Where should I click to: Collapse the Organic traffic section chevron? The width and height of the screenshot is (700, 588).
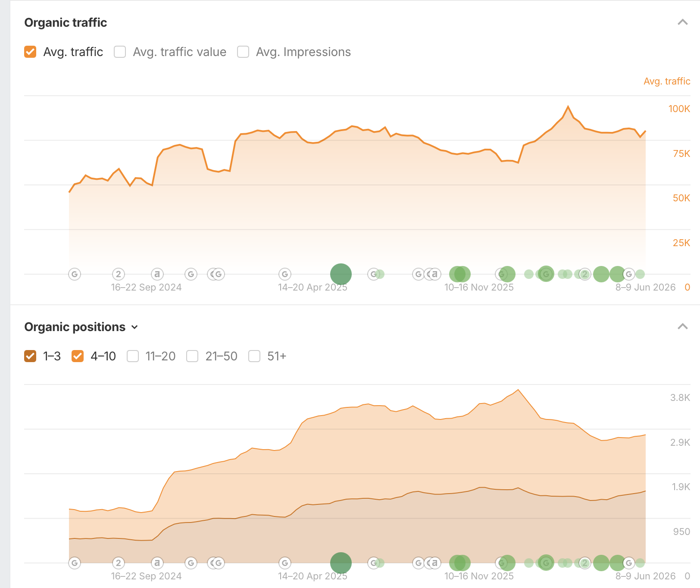point(682,22)
